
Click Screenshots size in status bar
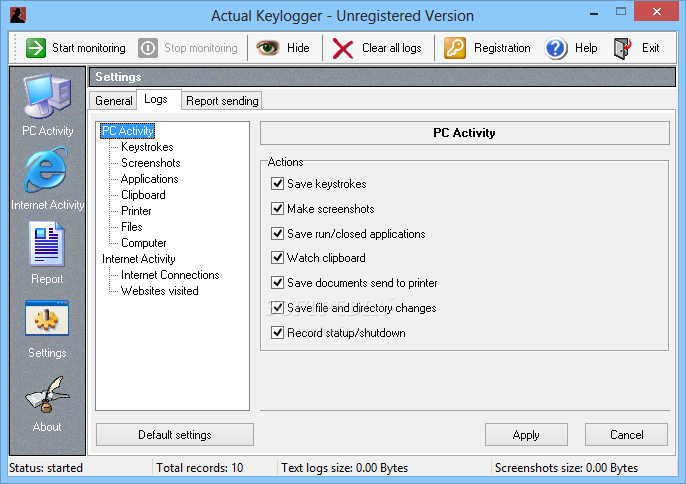point(566,468)
